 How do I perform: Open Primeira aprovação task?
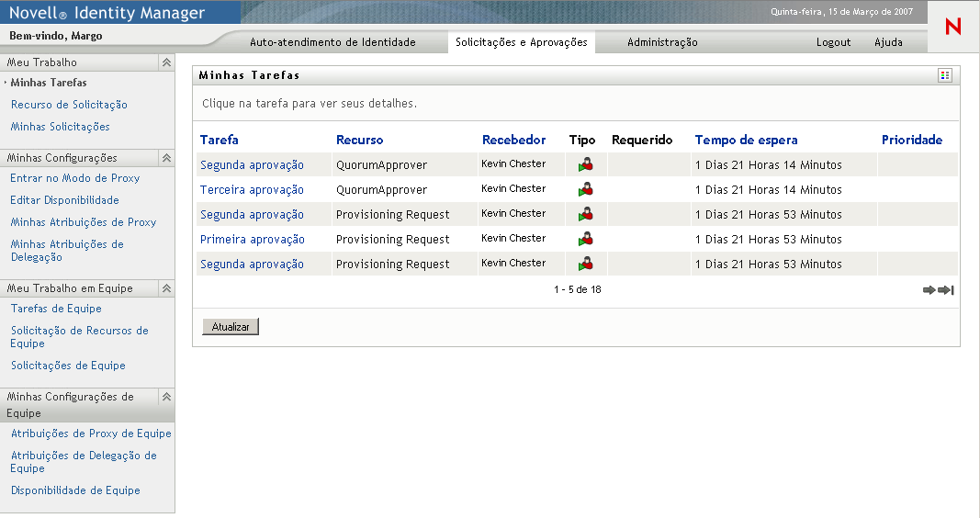[x=253, y=240]
